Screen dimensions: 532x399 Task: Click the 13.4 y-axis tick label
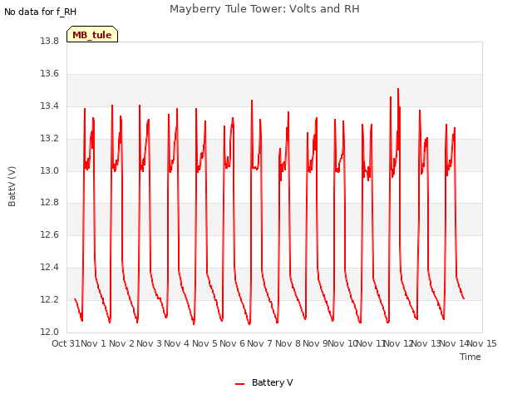pyautogui.click(x=50, y=106)
